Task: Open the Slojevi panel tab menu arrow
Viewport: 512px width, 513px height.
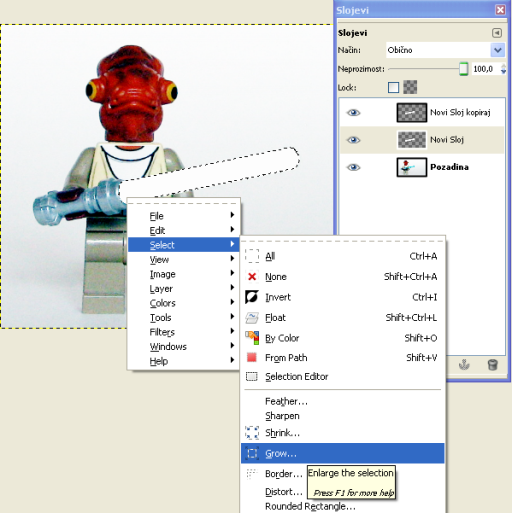Action: [497, 33]
